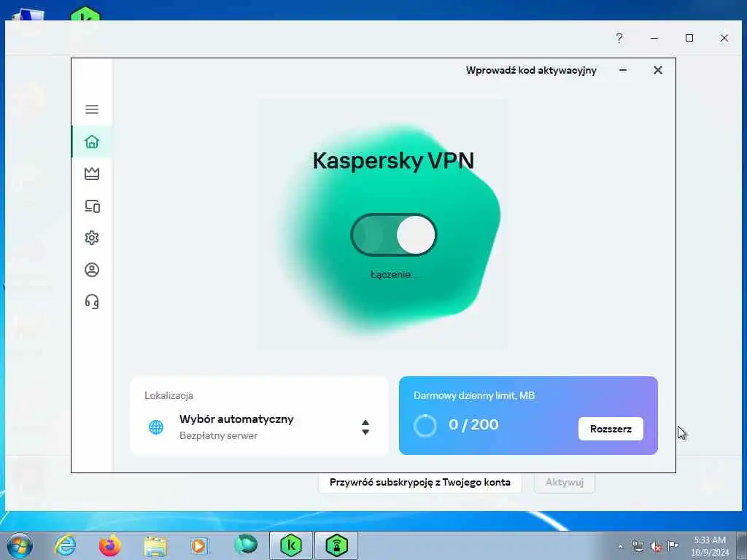
Task: Switch to Kaspersky VPN taskbar button
Action: (336, 545)
